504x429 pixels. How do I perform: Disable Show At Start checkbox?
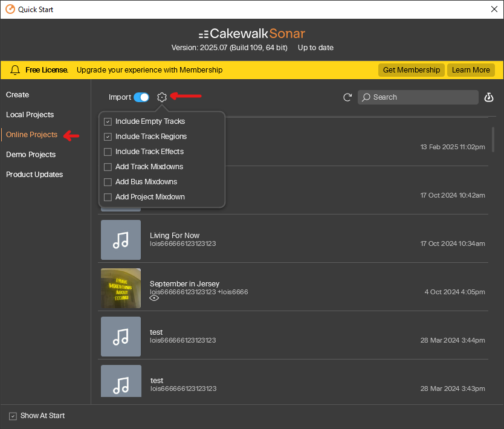pos(13,416)
